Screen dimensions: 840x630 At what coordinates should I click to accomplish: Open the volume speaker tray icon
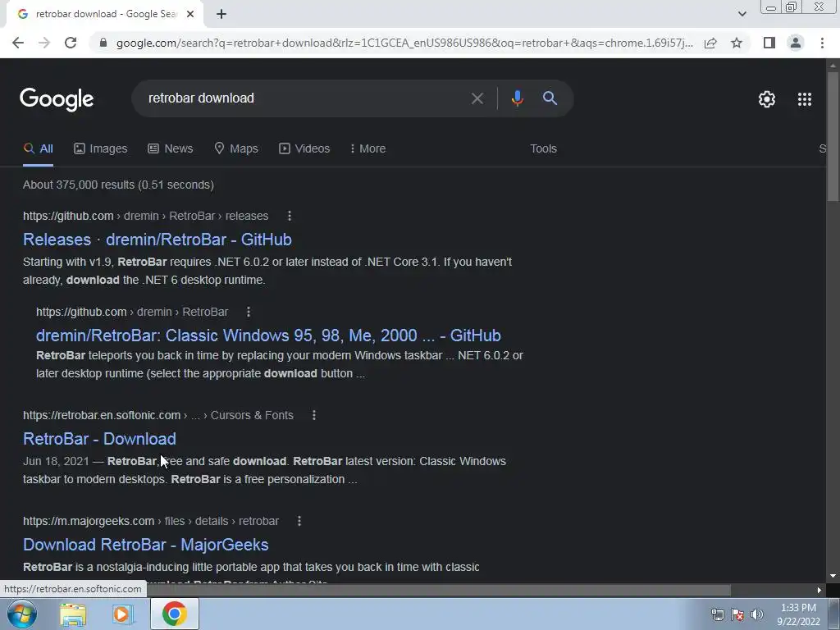[756, 614]
